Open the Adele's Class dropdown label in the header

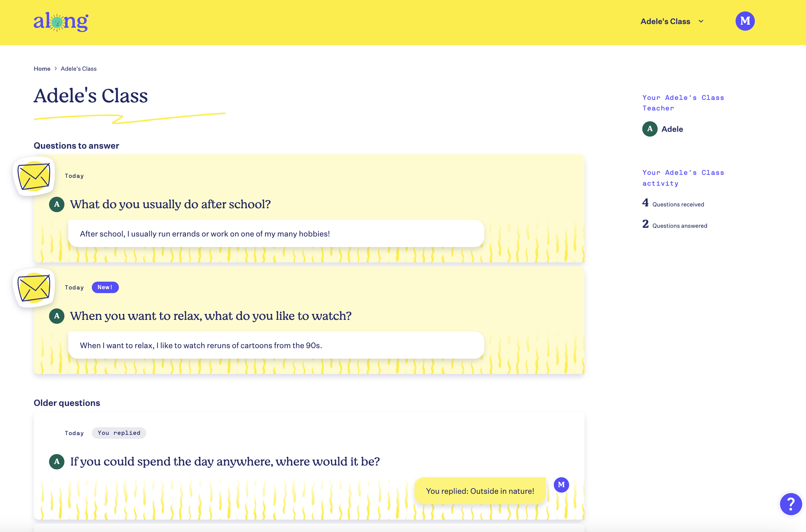[x=665, y=21]
